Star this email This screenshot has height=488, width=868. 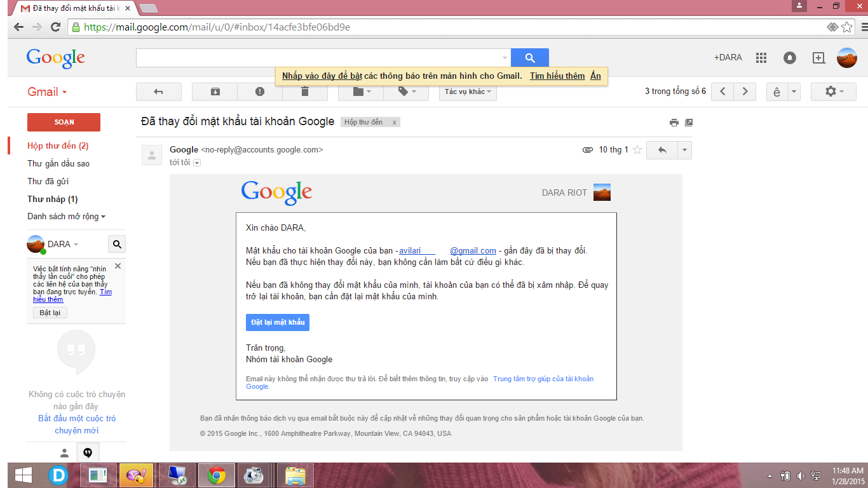coord(637,150)
